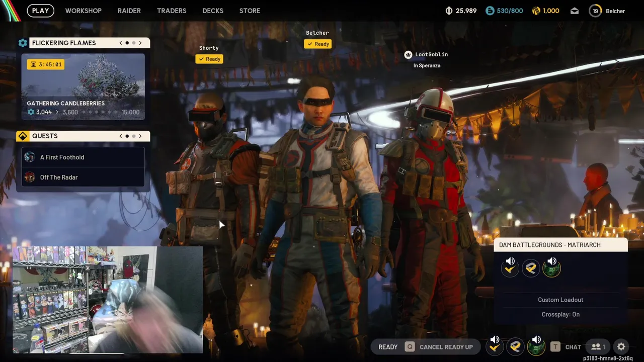Open the CHAT panel
Viewport: 644px width, 362px height.
tap(573, 347)
